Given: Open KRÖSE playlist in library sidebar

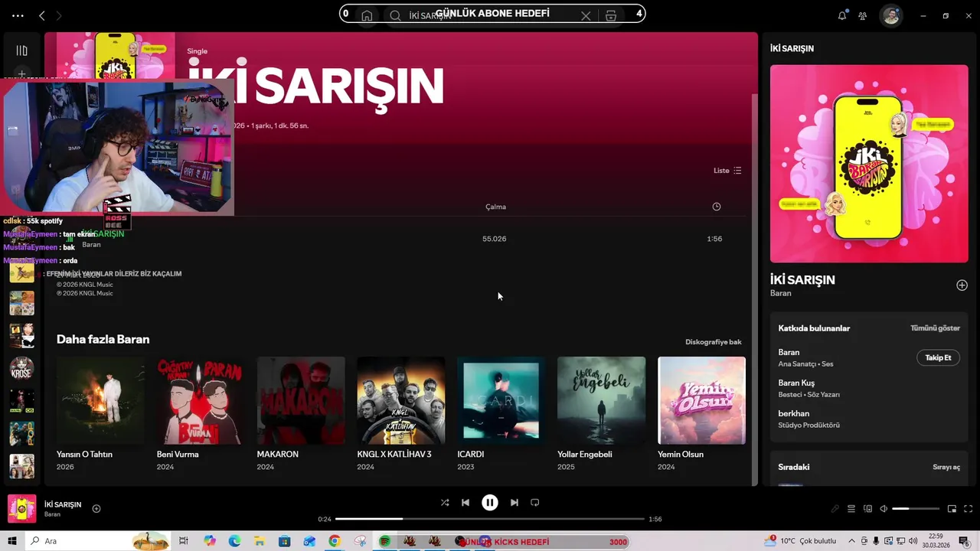Looking at the screenshot, I should 21,368.
